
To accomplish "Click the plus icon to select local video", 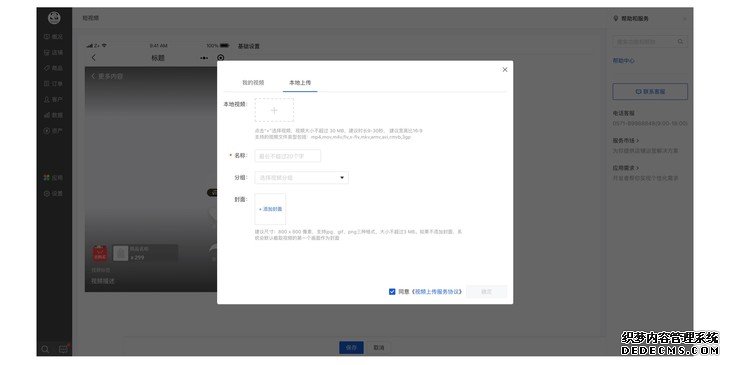I will pos(274,110).
